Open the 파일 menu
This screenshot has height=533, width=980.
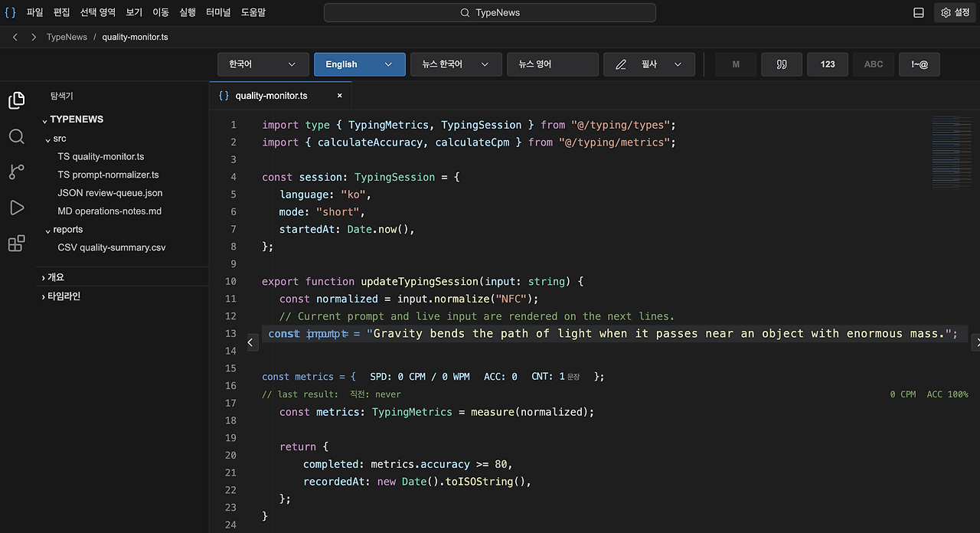35,12
